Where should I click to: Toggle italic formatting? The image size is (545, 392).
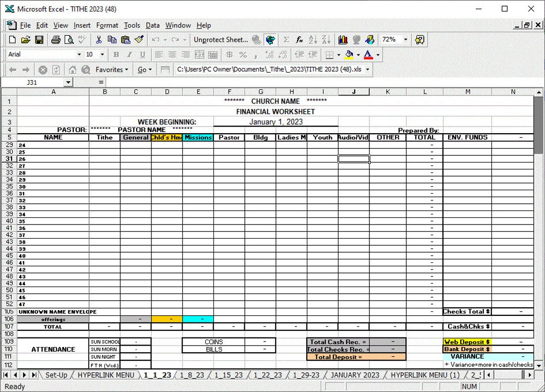point(129,54)
